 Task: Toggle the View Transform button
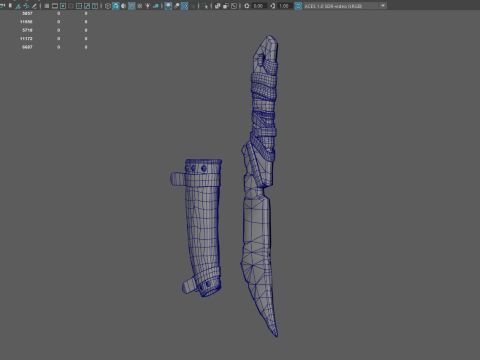pyautogui.click(x=298, y=6)
